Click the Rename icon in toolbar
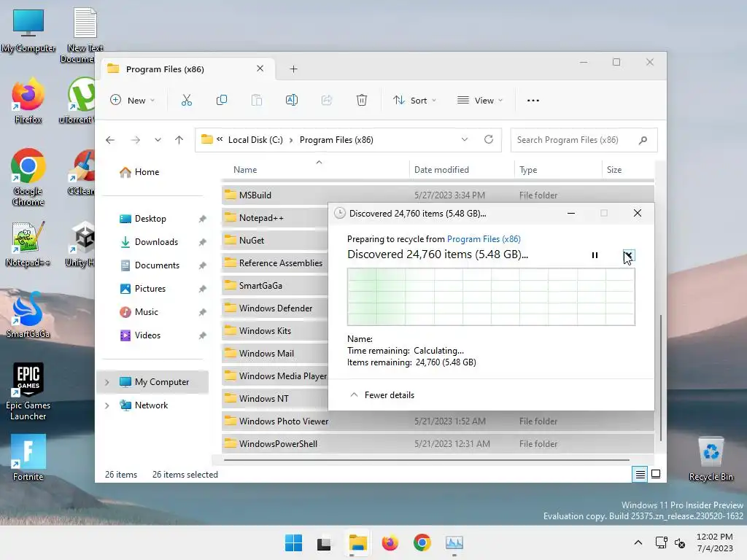The height and width of the screenshot is (560, 747). tap(292, 100)
